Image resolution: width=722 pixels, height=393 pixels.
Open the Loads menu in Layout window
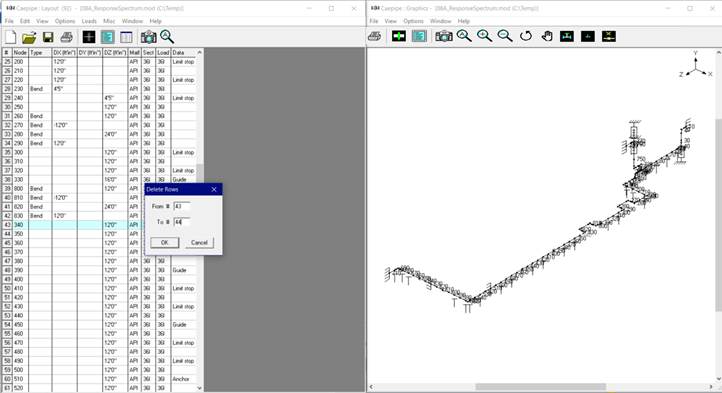[89, 21]
